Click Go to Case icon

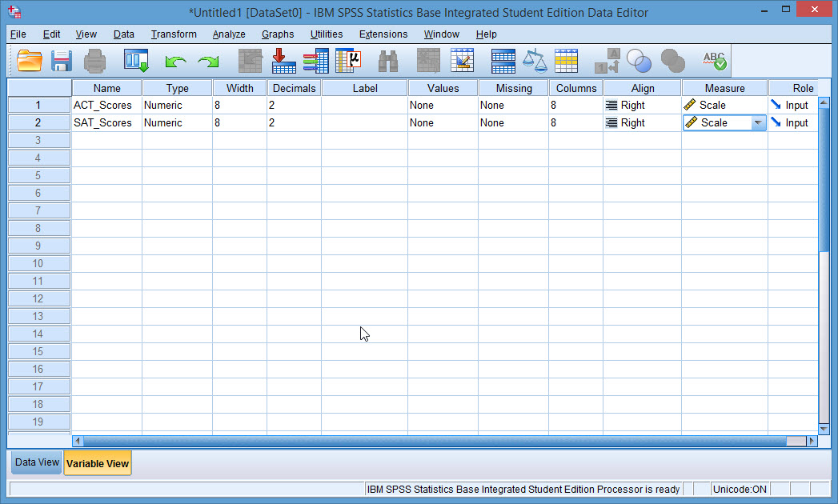tap(250, 61)
